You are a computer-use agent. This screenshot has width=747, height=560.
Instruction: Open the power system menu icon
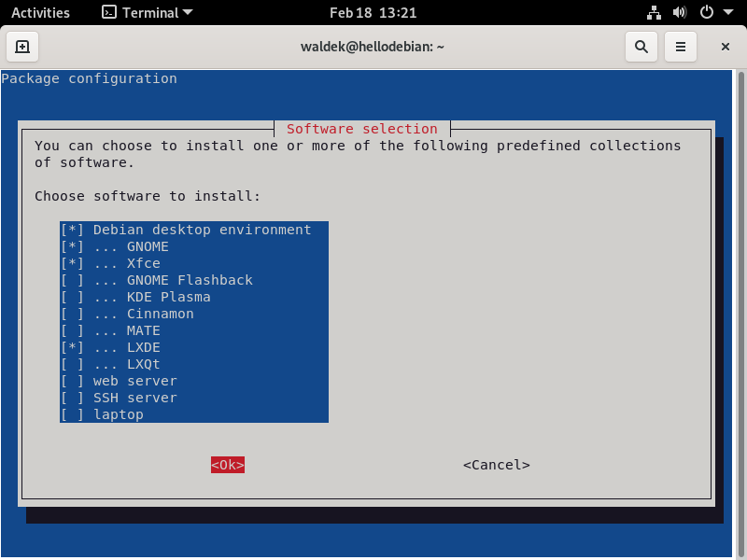(x=707, y=12)
